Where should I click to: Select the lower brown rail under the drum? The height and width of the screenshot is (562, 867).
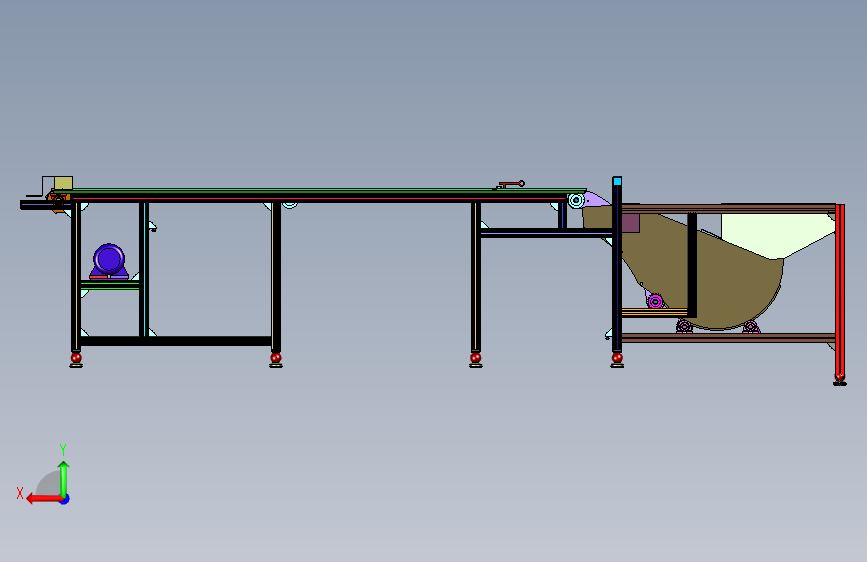tap(728, 337)
